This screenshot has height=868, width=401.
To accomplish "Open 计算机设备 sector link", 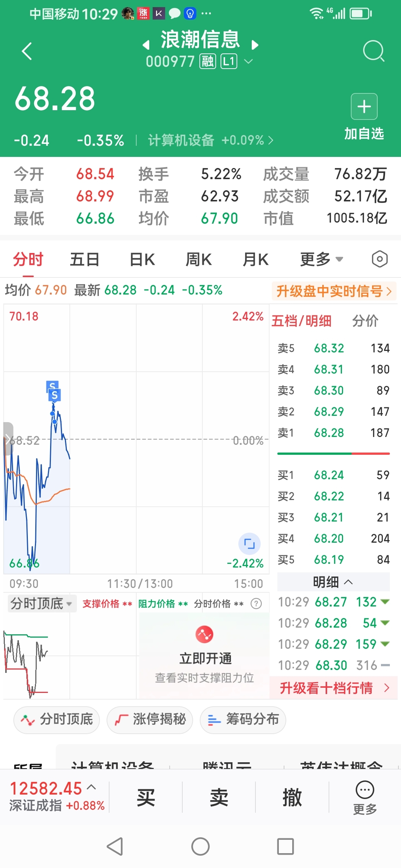I will coord(211,140).
